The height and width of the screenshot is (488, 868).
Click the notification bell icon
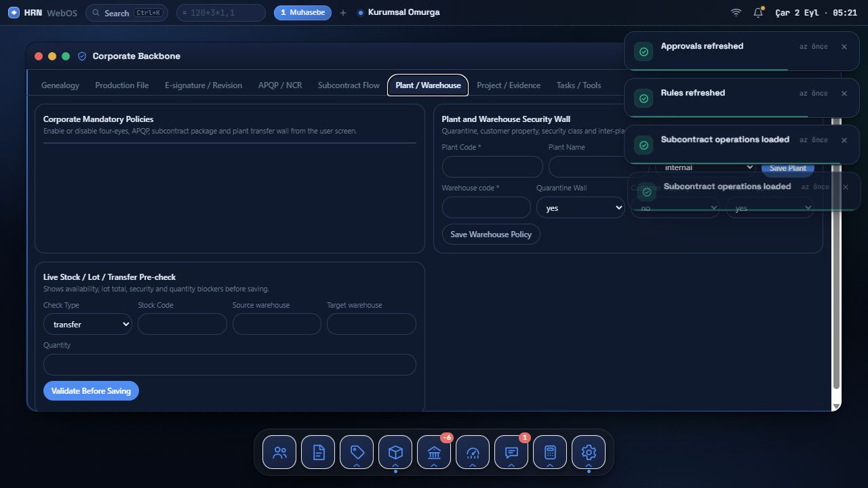pyautogui.click(x=758, y=12)
